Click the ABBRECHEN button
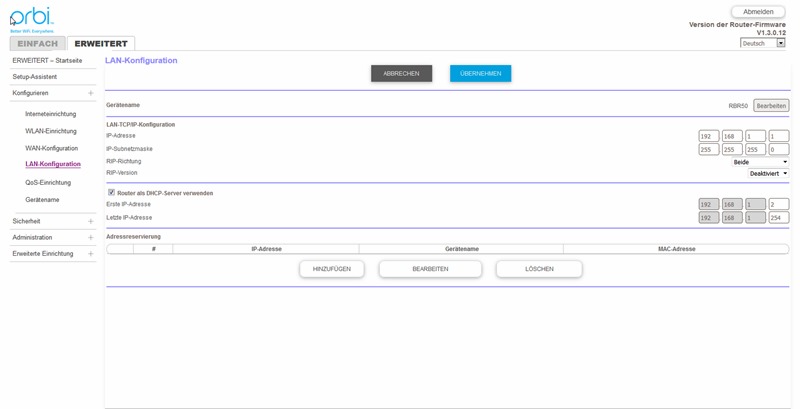800x409 pixels. 402,73
